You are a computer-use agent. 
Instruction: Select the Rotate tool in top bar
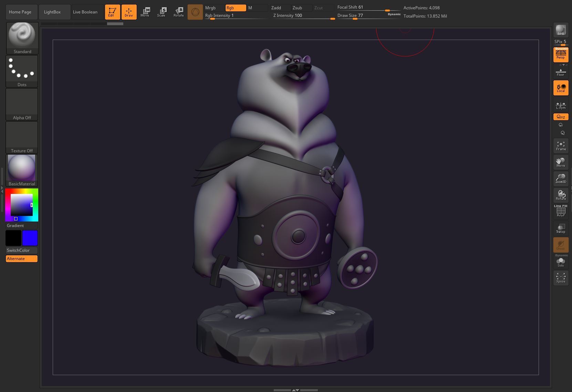point(178,12)
